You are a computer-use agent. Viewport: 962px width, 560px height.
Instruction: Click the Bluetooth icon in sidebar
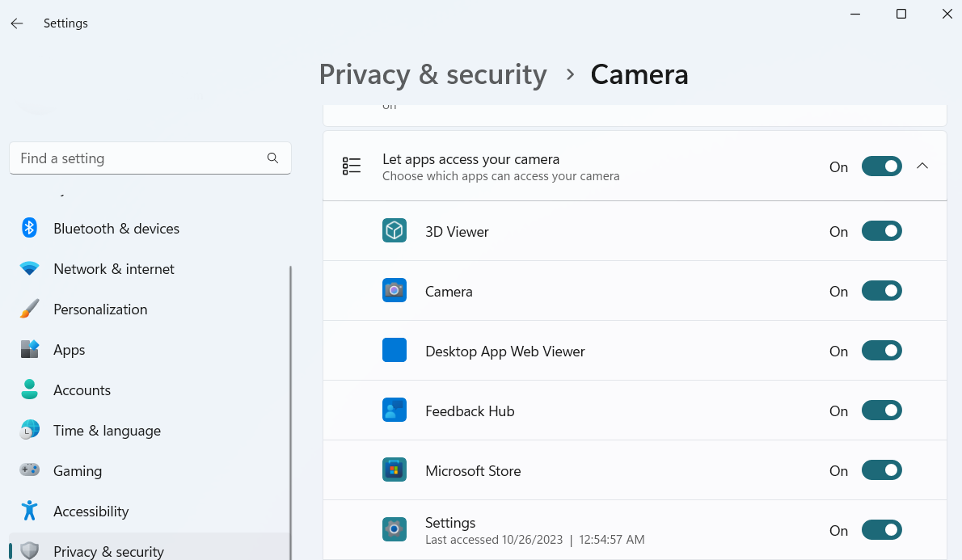tap(30, 229)
